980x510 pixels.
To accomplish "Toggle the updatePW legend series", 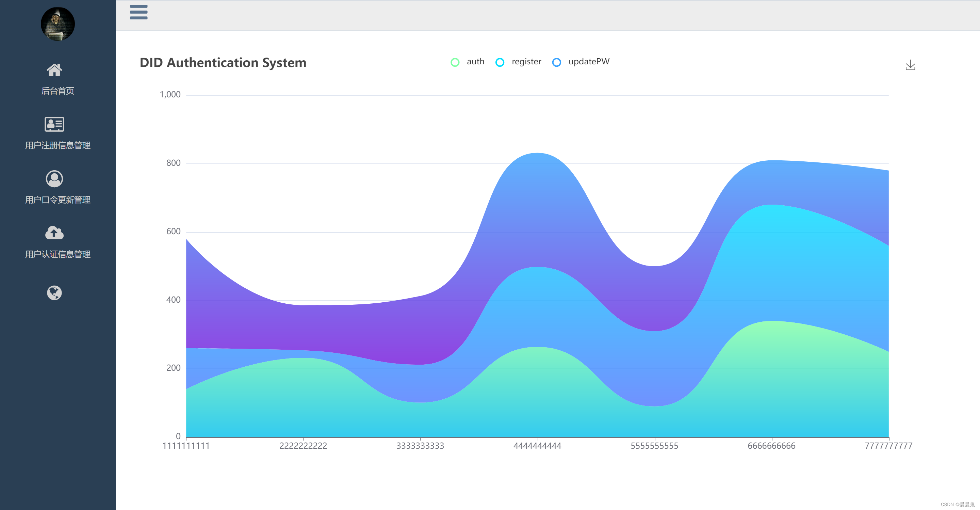I will [588, 62].
